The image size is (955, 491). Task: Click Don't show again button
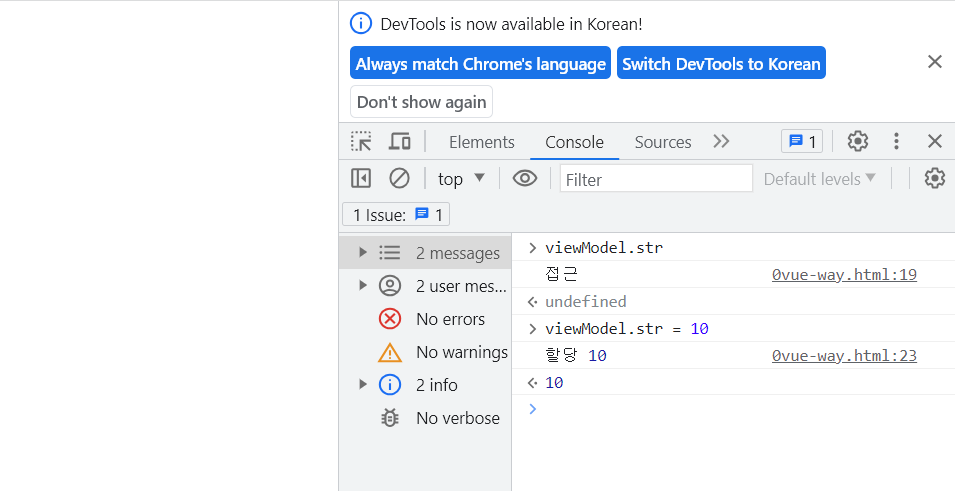[x=421, y=102]
